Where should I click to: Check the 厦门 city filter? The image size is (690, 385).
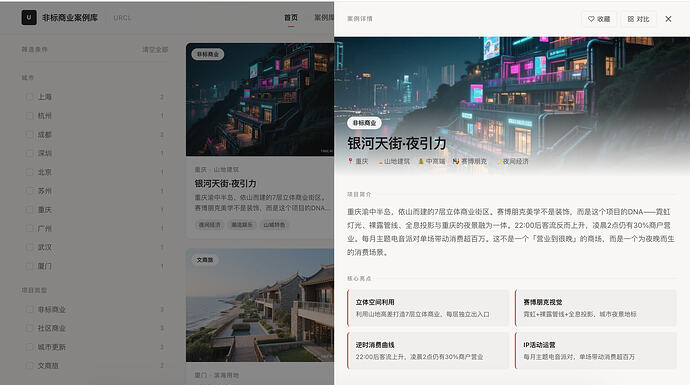[29, 266]
